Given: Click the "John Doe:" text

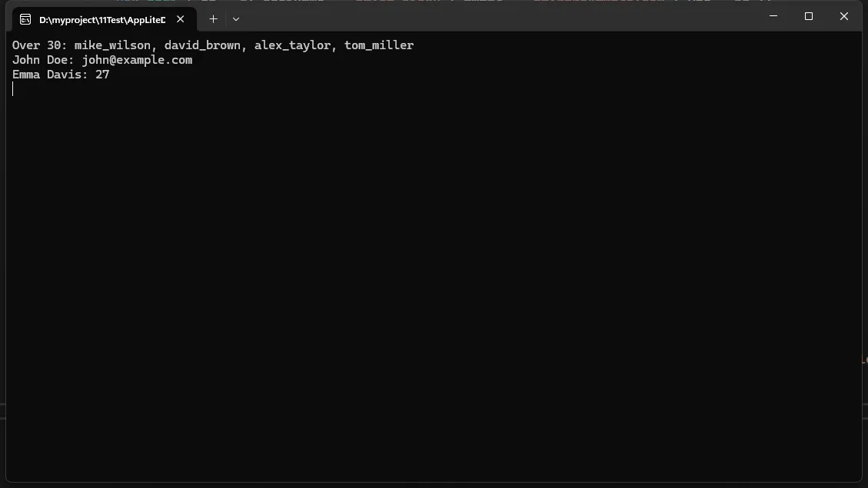Looking at the screenshot, I should 43,60.
